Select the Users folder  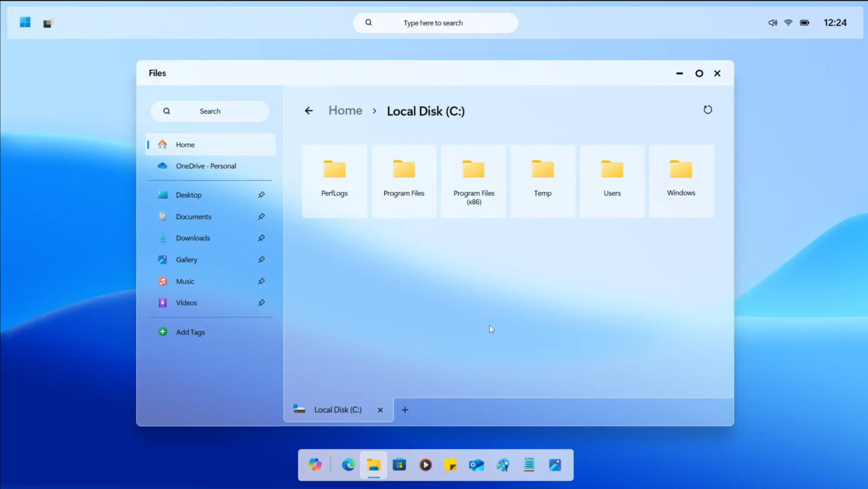tap(612, 175)
